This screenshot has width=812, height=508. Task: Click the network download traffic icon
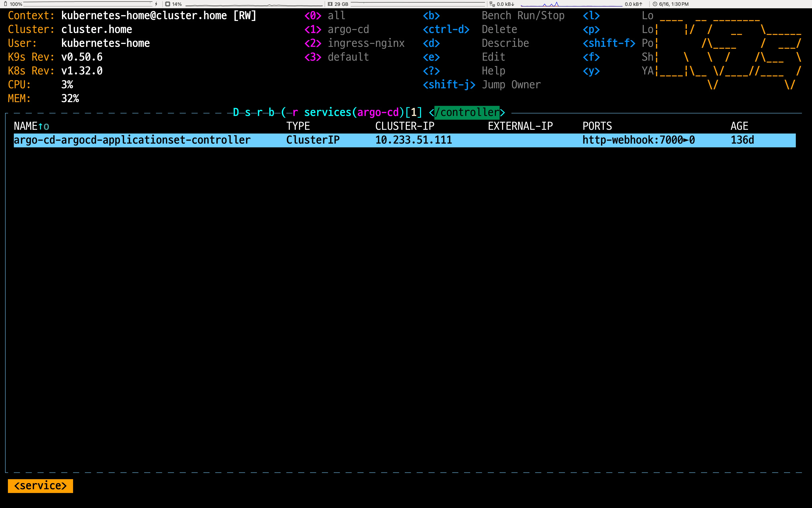492,4
